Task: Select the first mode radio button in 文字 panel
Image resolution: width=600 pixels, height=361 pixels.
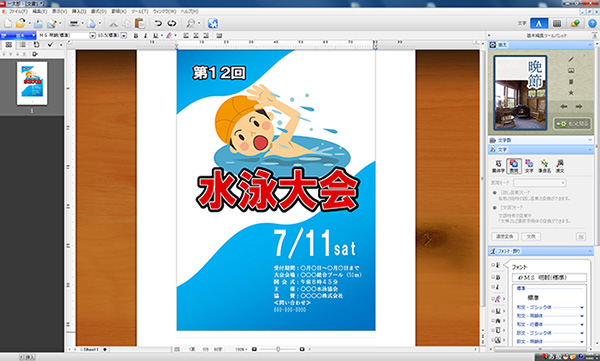Action: (x=495, y=193)
